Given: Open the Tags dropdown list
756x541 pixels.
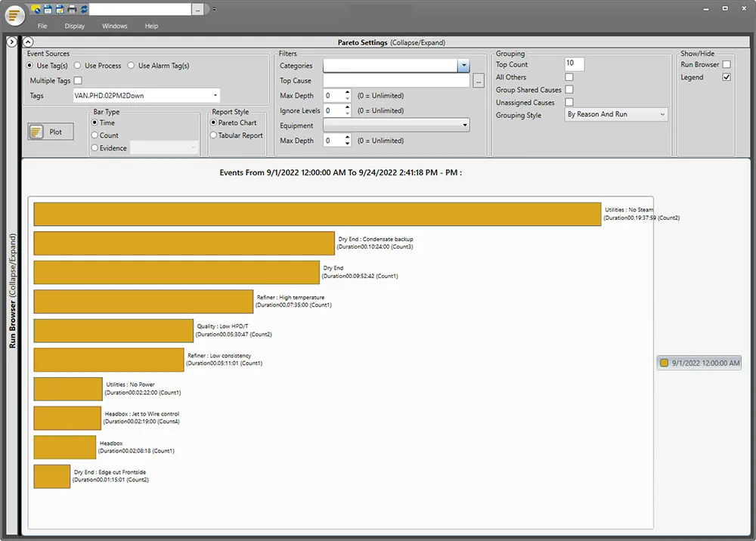Looking at the screenshot, I should point(215,96).
